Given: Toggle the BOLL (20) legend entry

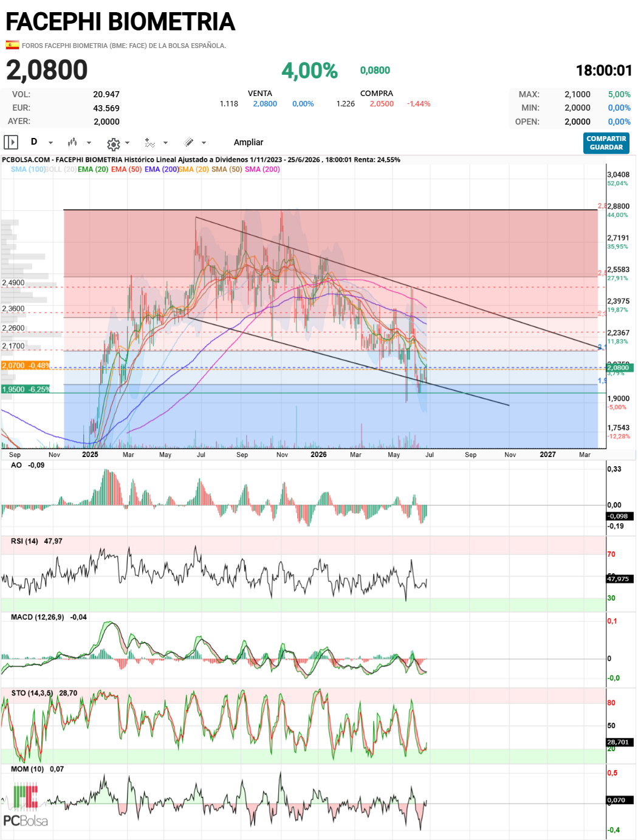Looking at the screenshot, I should tap(61, 170).
